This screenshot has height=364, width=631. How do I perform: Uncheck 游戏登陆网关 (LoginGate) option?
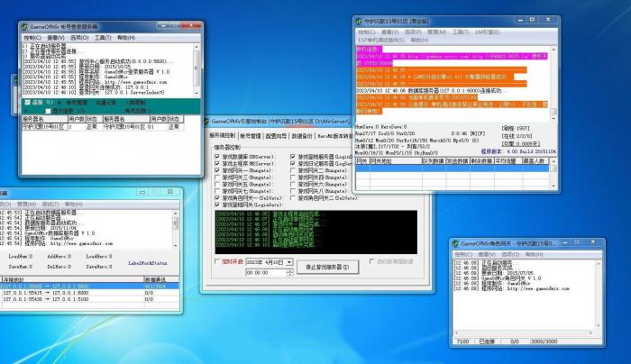[x=217, y=205]
